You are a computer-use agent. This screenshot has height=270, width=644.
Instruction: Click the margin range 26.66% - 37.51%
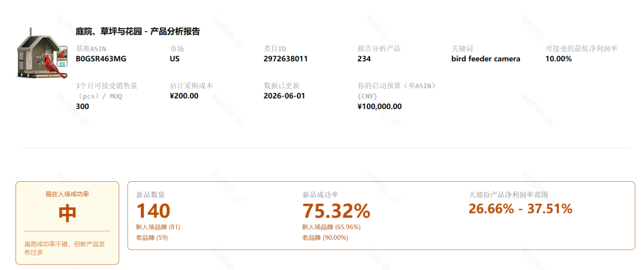(x=521, y=209)
